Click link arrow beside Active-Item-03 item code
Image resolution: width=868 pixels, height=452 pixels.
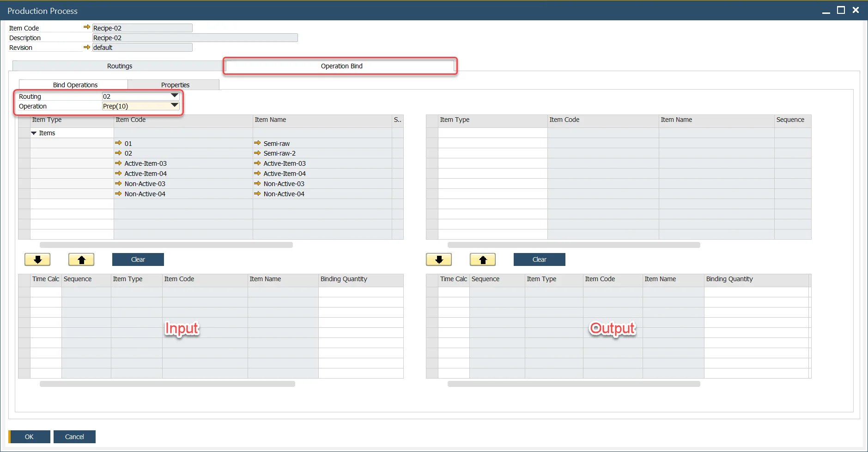118,163
